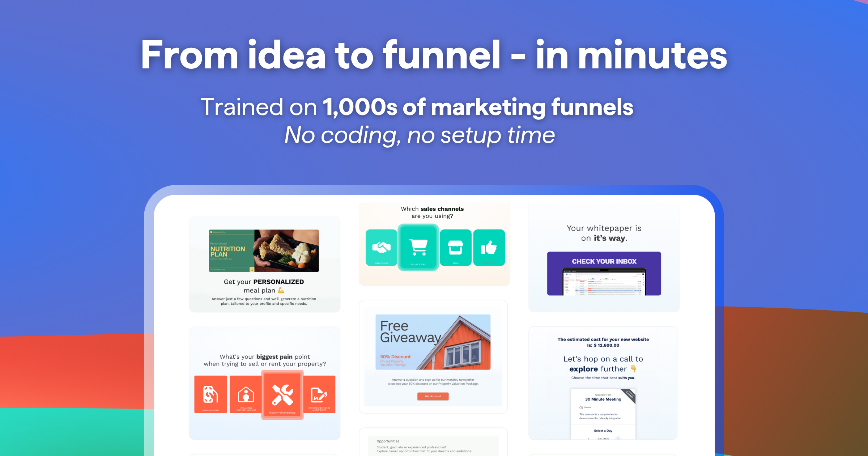Open the Personalized Nutrition Plan image
This screenshot has height=456, width=868.
click(x=264, y=250)
